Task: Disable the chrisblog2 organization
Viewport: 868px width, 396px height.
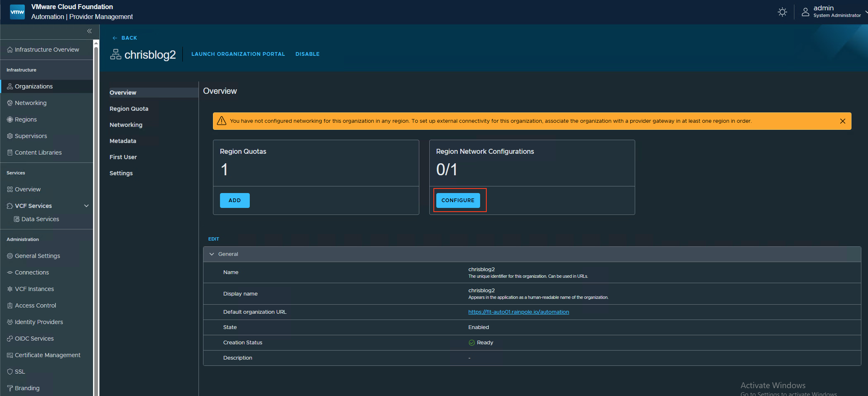Action: pyautogui.click(x=307, y=54)
